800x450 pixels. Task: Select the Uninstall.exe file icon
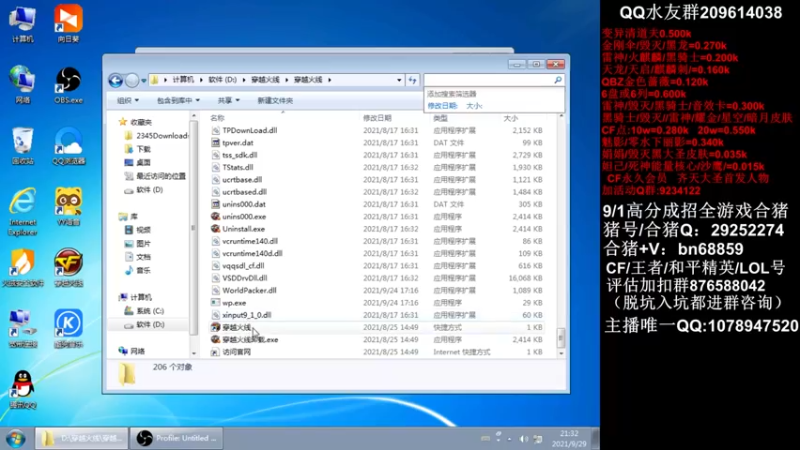coord(216,229)
